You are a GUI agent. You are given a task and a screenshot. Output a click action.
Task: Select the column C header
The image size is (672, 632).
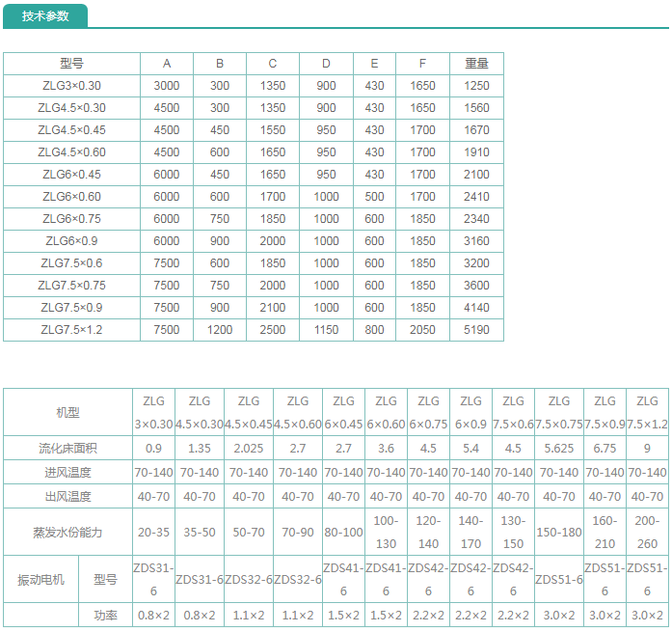[x=273, y=64]
